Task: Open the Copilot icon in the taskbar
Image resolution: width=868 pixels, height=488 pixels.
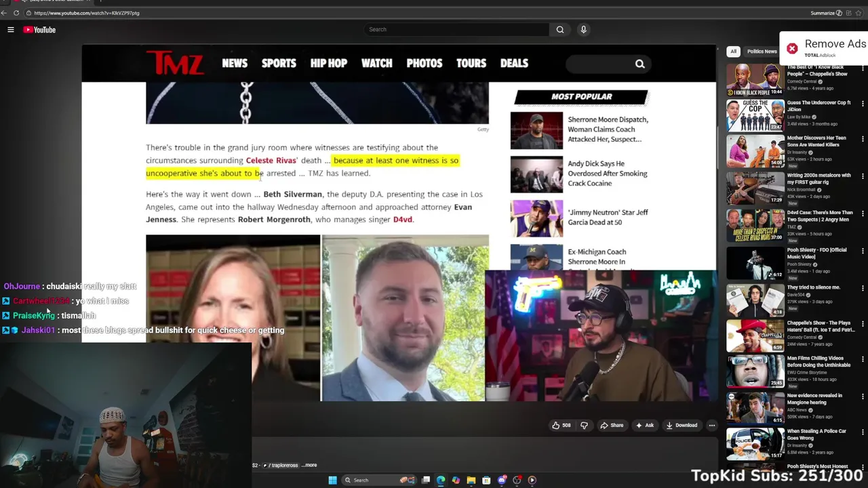Action: click(456, 481)
